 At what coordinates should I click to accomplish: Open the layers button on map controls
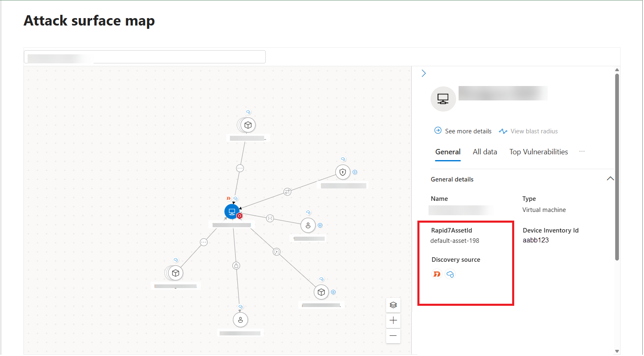coord(393,305)
